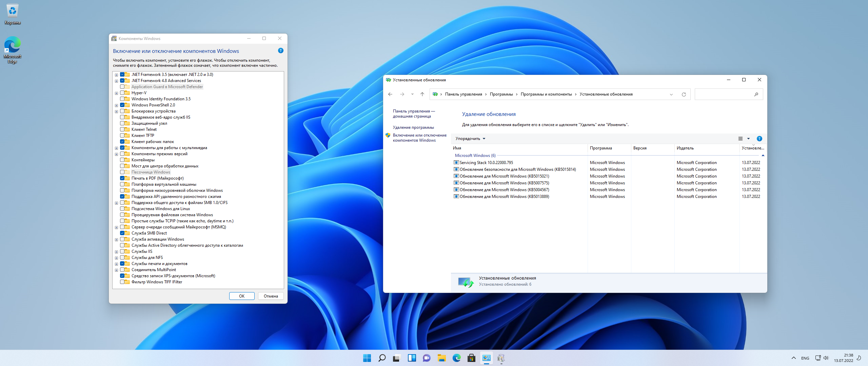This screenshot has height=366, width=868.
Task: Click the help icon in Компоненты Windows dialog
Action: 280,51
